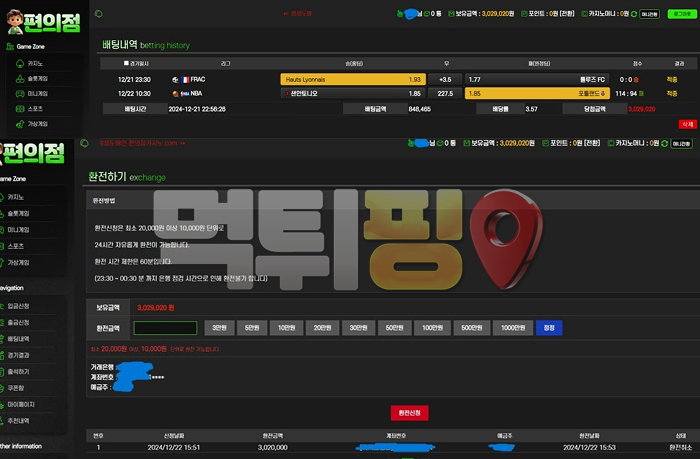The width and height of the screenshot is (700, 459).
Task: Open message envelope icon on exchange page header
Action: click(x=440, y=143)
